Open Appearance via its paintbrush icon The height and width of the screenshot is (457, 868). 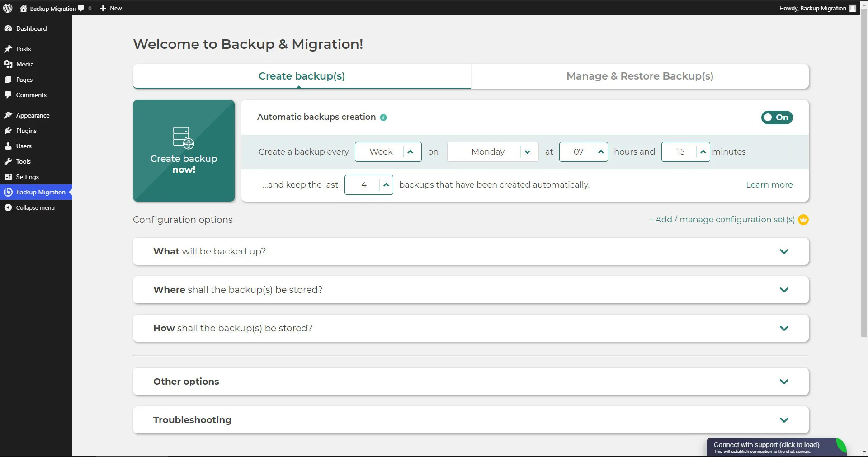[8, 115]
